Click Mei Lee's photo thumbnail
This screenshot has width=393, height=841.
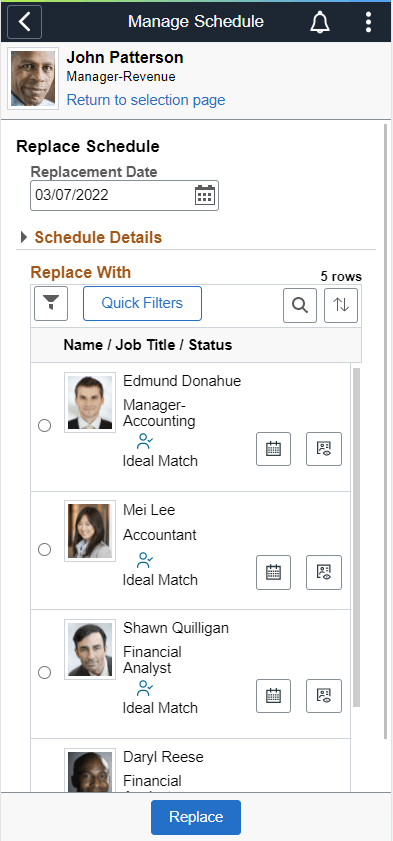[x=90, y=531]
